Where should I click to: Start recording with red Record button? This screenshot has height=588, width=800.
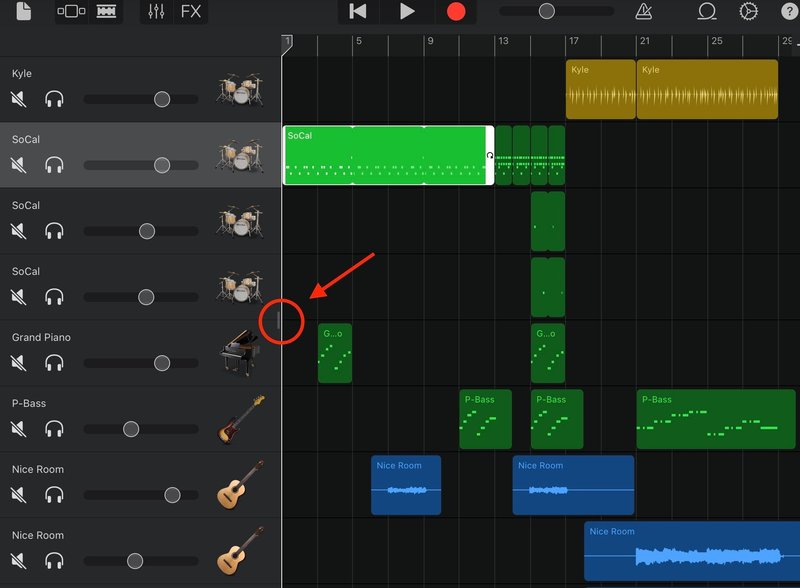tap(456, 11)
